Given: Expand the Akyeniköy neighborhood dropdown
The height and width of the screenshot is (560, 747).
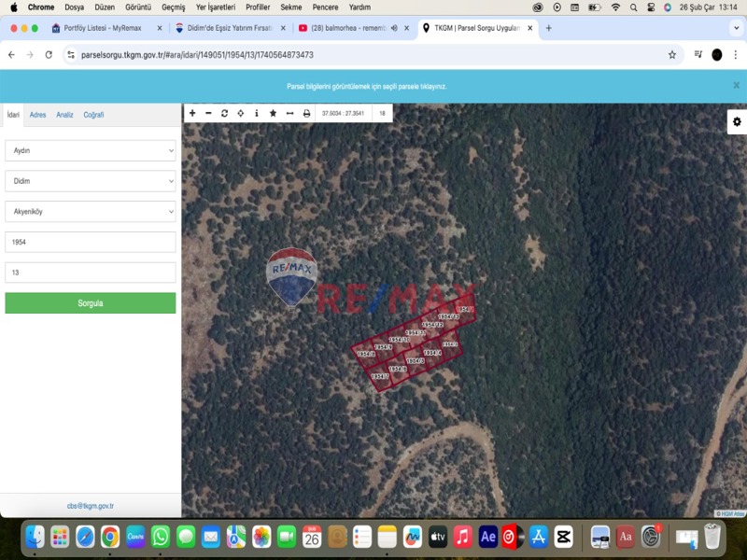Looking at the screenshot, I should click(x=91, y=212).
